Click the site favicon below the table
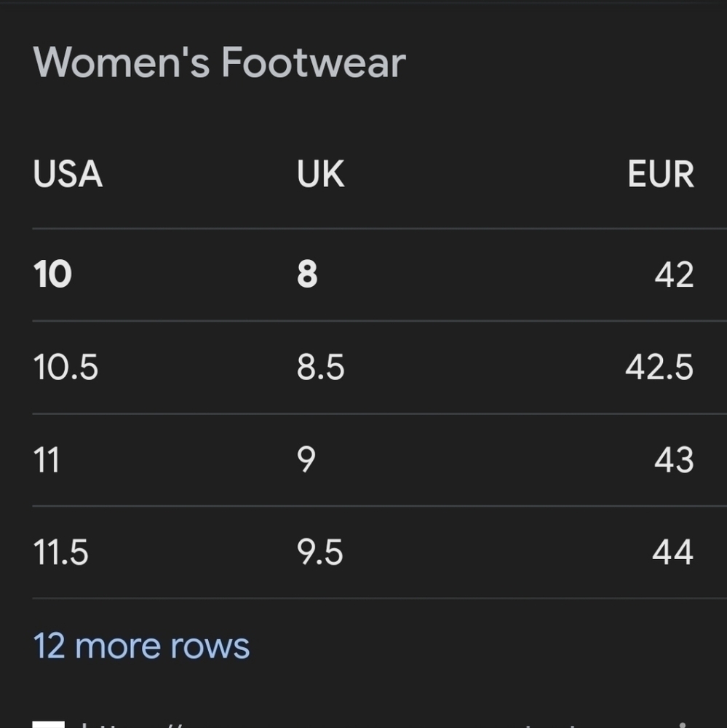This screenshot has height=728, width=727. (x=49, y=724)
